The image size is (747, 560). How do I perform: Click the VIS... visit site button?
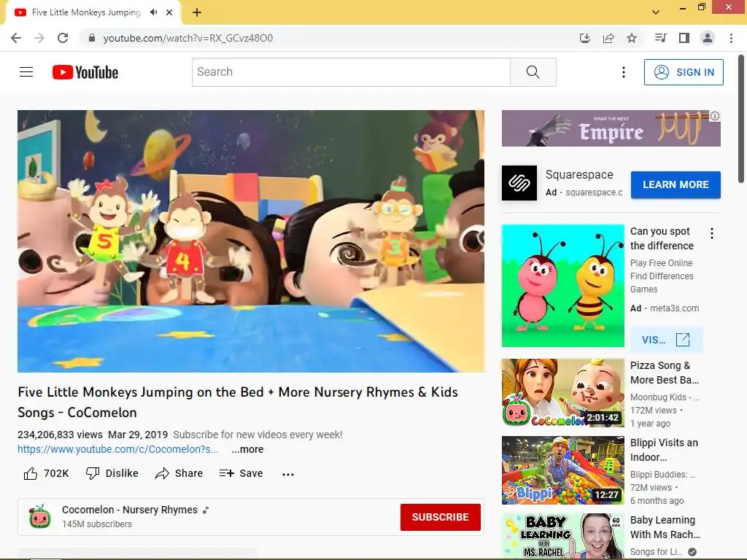[x=665, y=340]
